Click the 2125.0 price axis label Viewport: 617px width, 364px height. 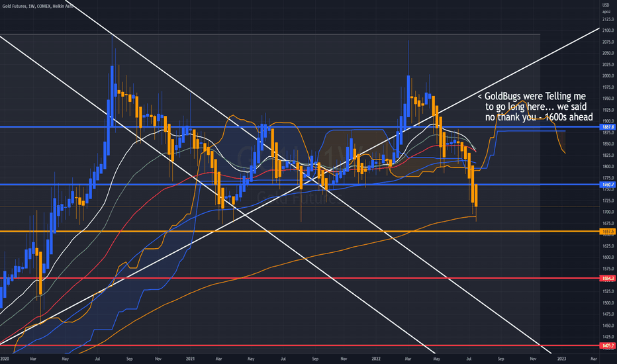tap(608, 19)
